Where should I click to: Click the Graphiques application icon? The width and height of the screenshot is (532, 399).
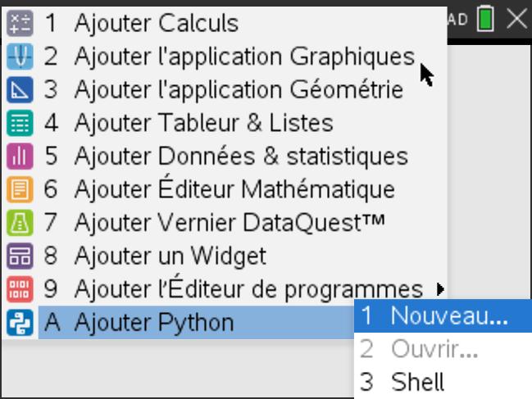18,56
